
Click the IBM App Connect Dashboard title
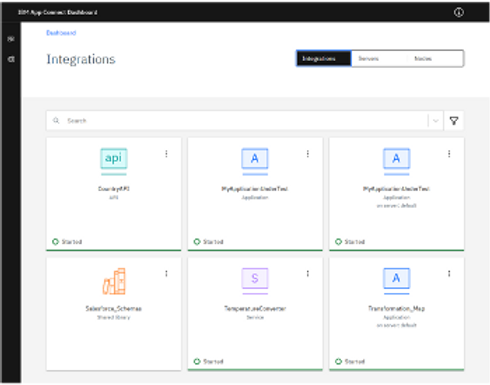pos(58,12)
